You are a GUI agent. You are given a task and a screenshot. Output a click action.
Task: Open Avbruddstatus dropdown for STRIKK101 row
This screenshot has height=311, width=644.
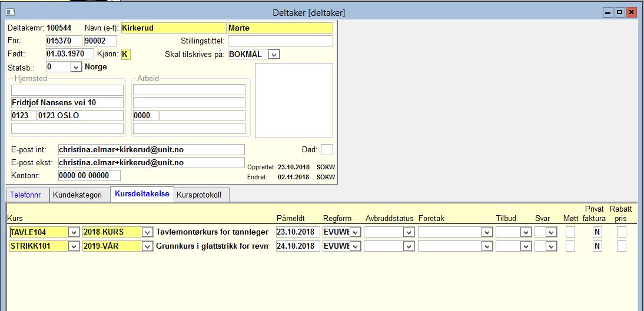pos(409,246)
